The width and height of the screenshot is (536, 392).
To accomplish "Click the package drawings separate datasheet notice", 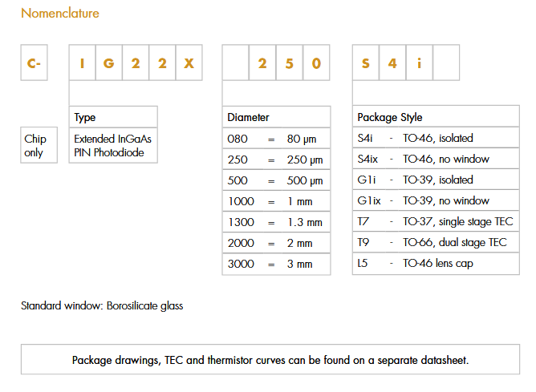I will pyautogui.click(x=270, y=360).
